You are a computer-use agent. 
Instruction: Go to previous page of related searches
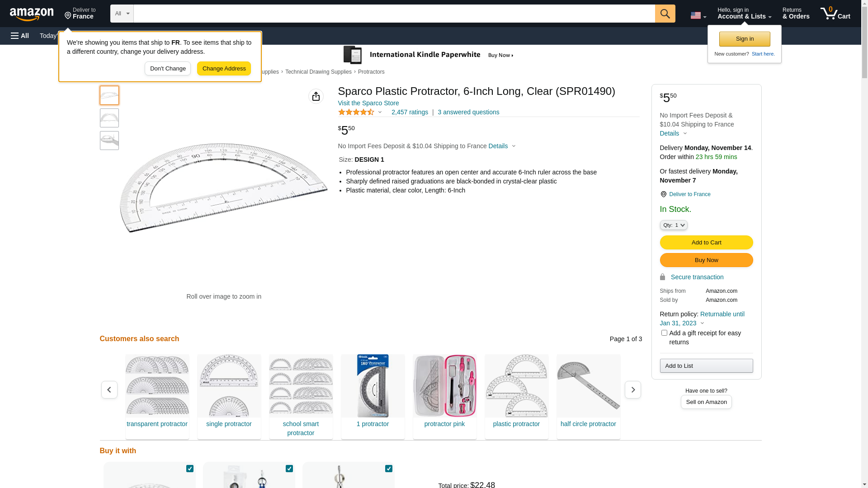coord(109,389)
